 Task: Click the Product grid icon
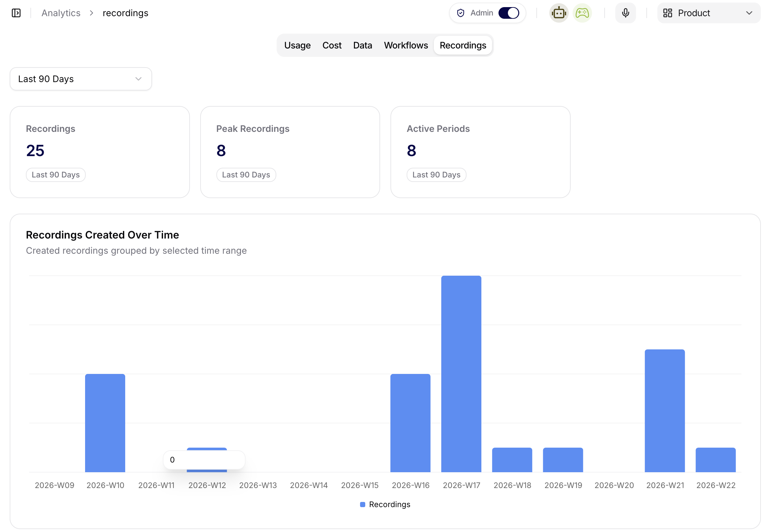click(x=668, y=13)
